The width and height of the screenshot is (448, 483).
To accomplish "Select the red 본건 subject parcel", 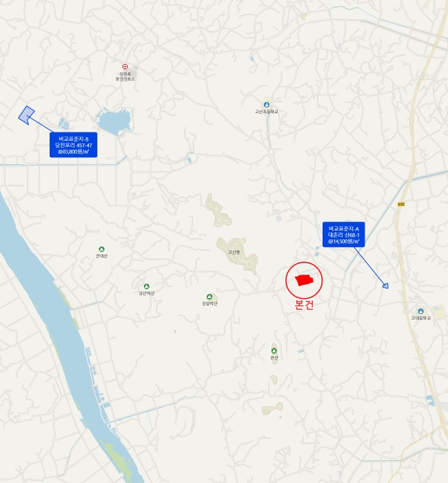I will (304, 280).
